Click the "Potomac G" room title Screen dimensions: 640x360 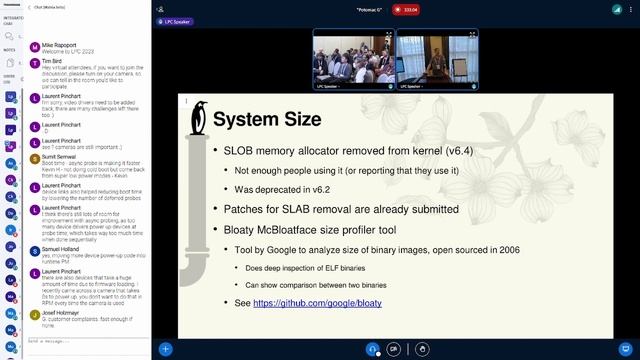coord(369,10)
